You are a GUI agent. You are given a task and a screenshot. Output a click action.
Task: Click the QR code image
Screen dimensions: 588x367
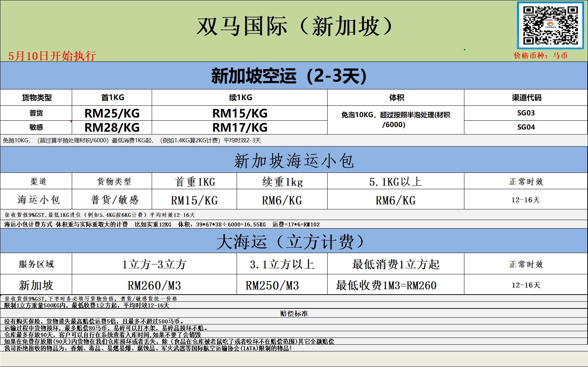[550, 26]
